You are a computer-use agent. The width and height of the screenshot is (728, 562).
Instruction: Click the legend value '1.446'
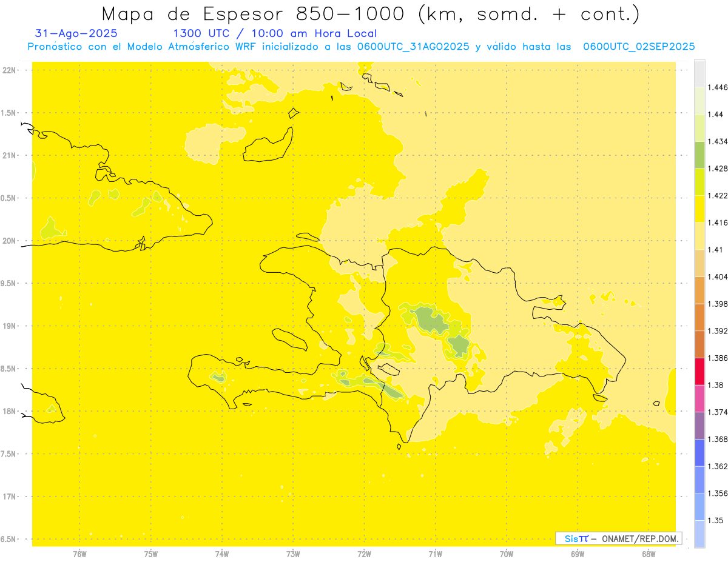tap(718, 87)
